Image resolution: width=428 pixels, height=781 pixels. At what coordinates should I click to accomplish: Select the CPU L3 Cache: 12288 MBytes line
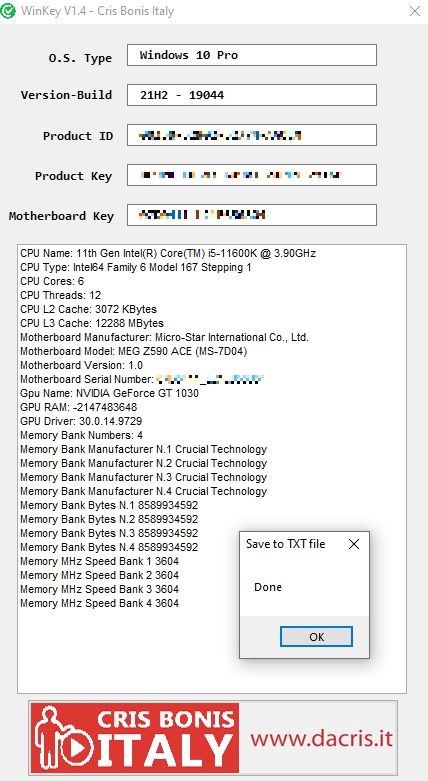pos(92,323)
